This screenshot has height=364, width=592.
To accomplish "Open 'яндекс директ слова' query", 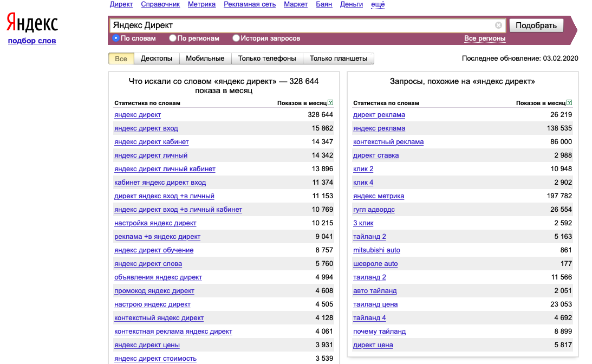I will (148, 264).
